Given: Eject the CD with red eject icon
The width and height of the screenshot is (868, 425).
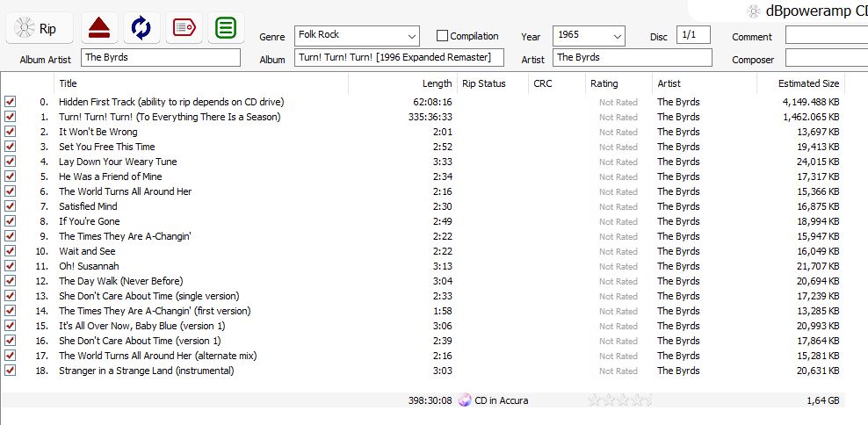Looking at the screenshot, I should click(99, 28).
